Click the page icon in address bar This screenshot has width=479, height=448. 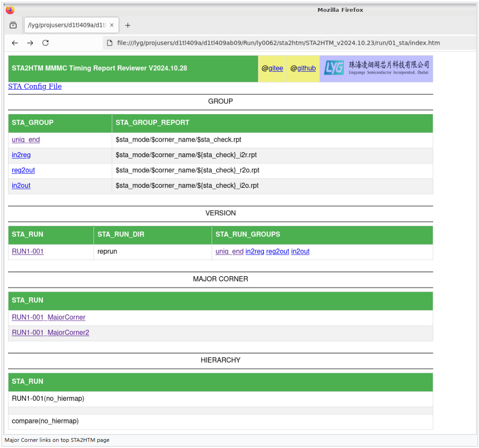click(x=109, y=43)
